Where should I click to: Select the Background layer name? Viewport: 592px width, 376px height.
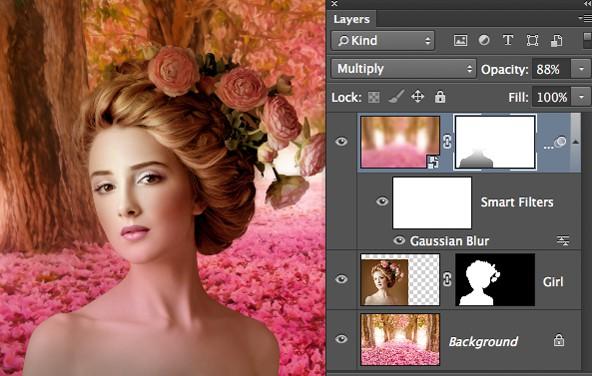[483, 342]
